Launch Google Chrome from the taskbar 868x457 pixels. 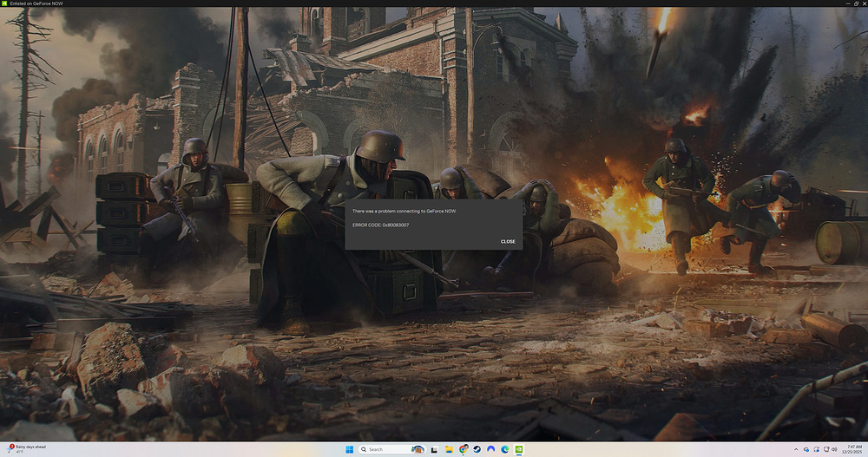(464, 449)
